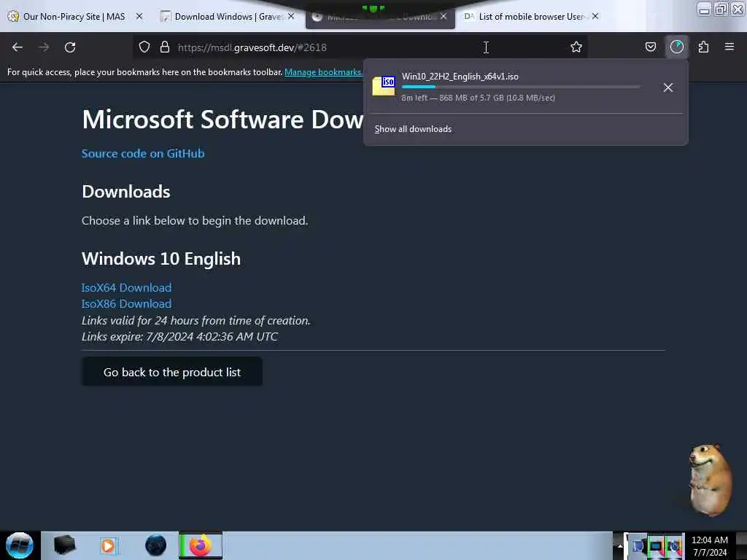Launch the media player taskbar icon
Image resolution: width=747 pixels, height=560 pixels.
point(109,545)
